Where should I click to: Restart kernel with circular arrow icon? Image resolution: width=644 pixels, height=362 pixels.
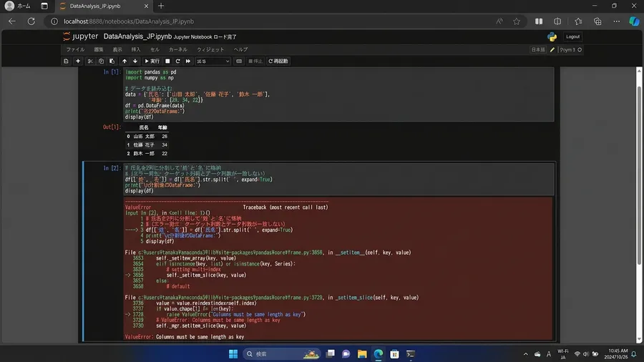[x=178, y=61]
